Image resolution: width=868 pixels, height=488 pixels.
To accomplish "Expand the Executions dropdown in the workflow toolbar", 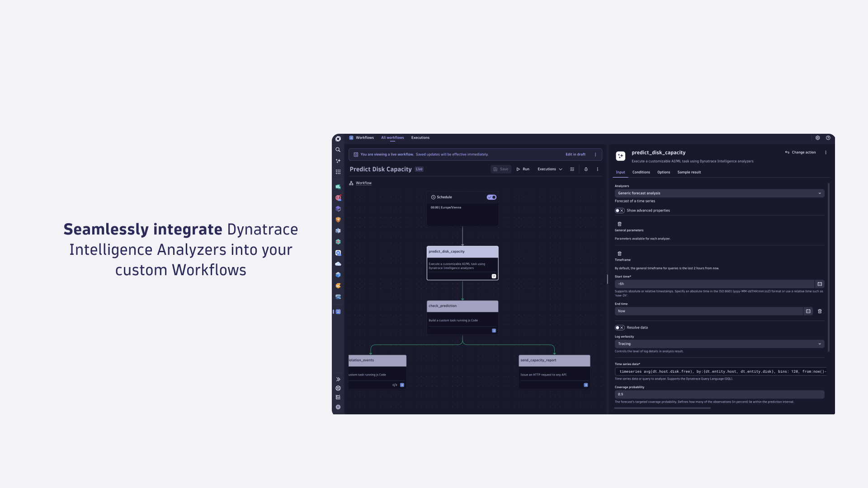I will tap(549, 169).
